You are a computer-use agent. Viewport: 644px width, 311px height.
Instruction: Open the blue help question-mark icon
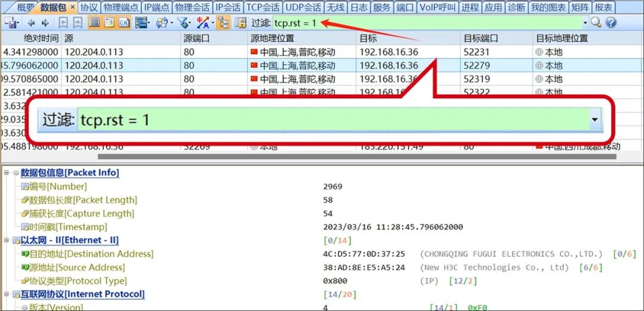click(611, 23)
